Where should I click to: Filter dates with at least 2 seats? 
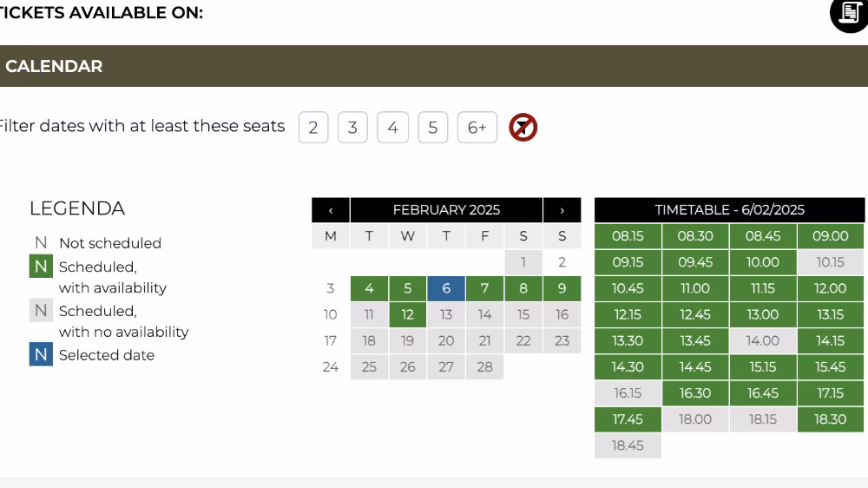click(x=312, y=128)
